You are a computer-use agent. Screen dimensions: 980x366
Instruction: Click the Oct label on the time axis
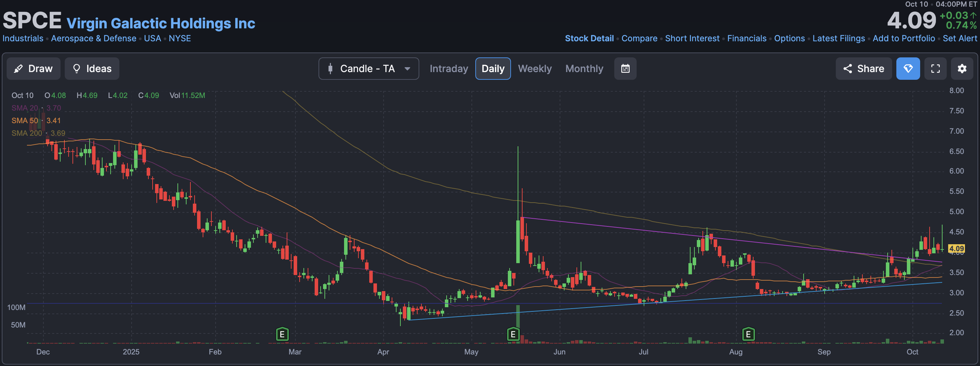pos(912,352)
